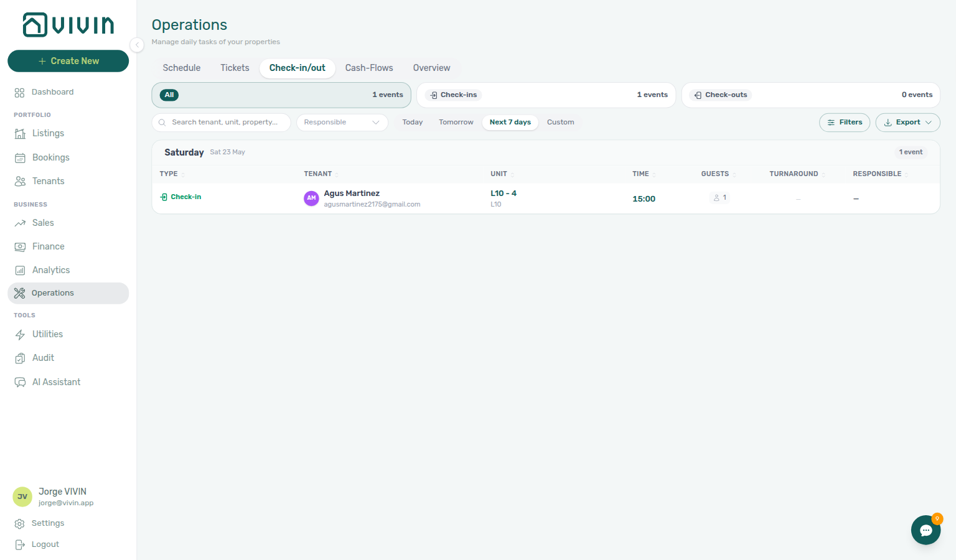Click the JV user avatar

tap(22, 497)
